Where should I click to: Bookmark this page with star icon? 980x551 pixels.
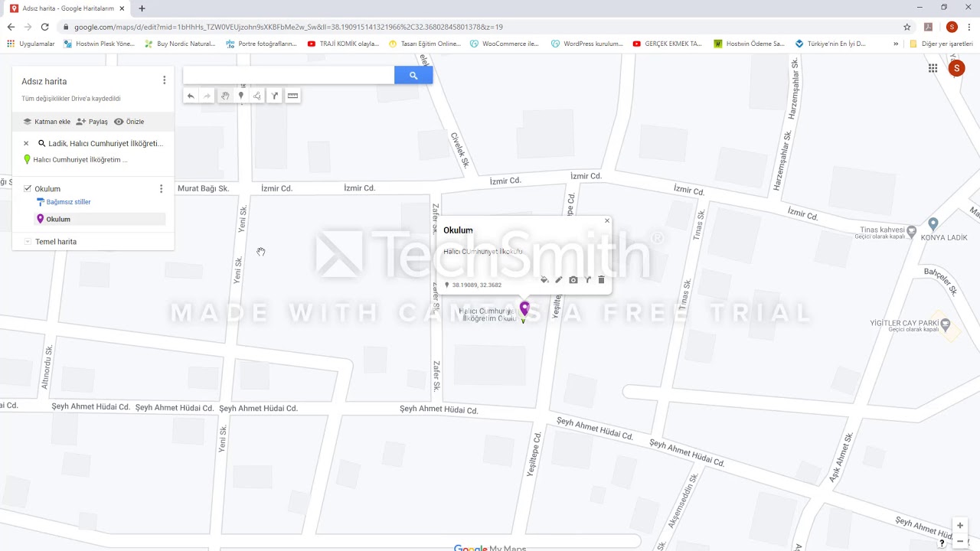[x=907, y=27]
